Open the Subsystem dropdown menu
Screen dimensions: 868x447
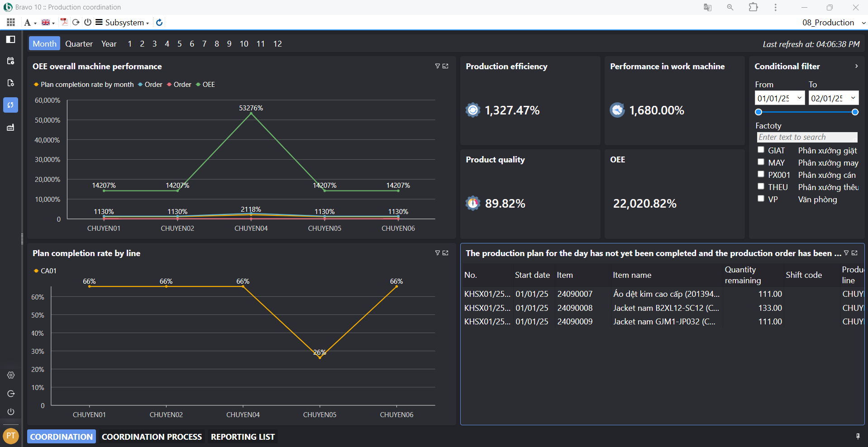pos(122,22)
